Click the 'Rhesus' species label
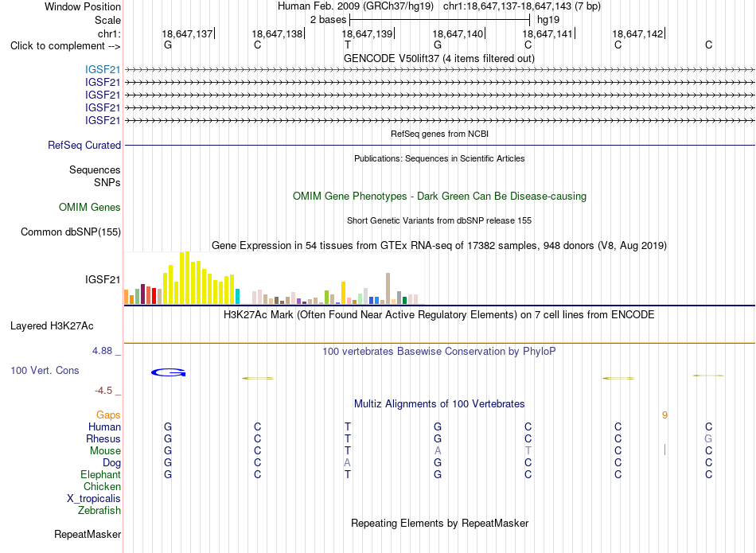Viewport: 756px width, 553px height. tap(103, 438)
